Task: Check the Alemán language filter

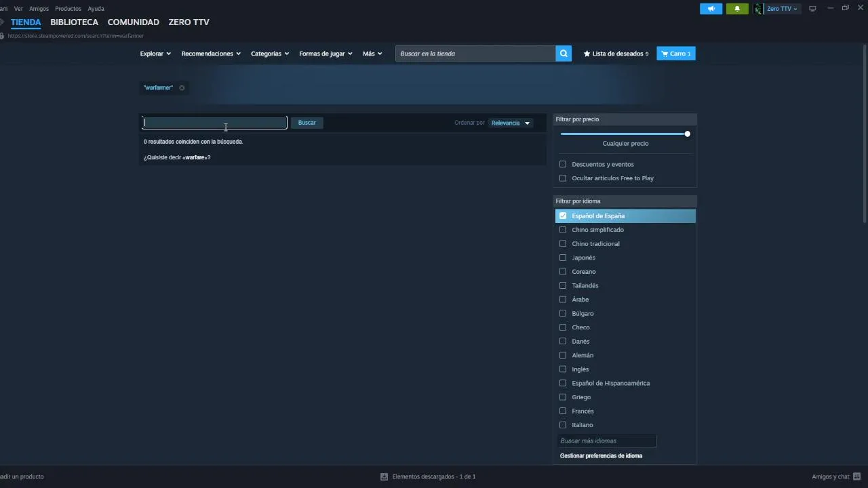Action: (x=563, y=355)
